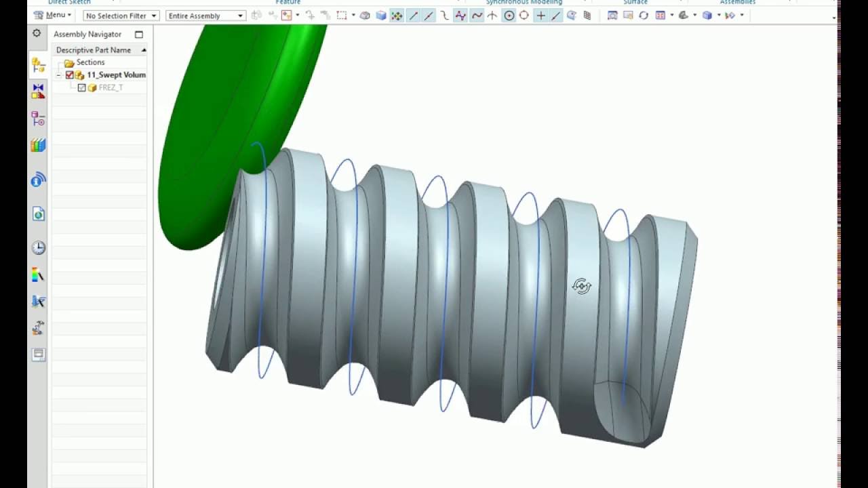Open Synchronous Modeling ribbon group label

click(524, 3)
